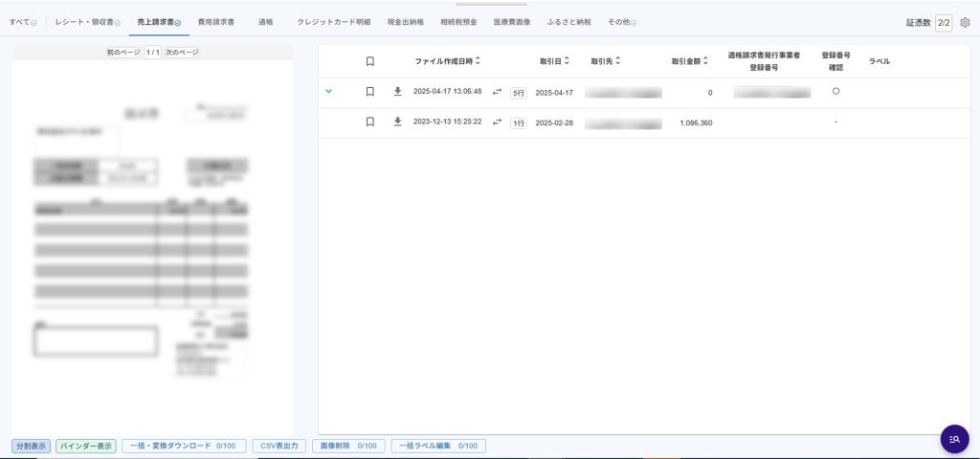980x459 pixels.
Task: Bookmark the row with amount 1,086,360
Action: tap(370, 122)
